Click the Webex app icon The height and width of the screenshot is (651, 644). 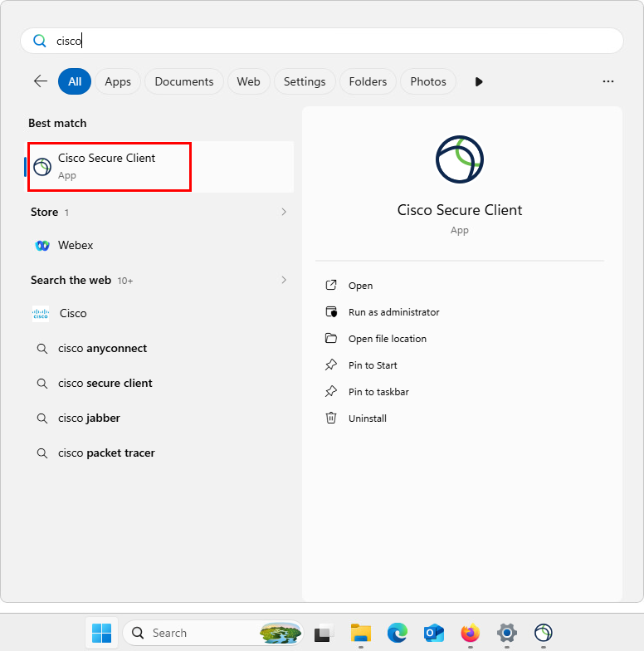(42, 246)
